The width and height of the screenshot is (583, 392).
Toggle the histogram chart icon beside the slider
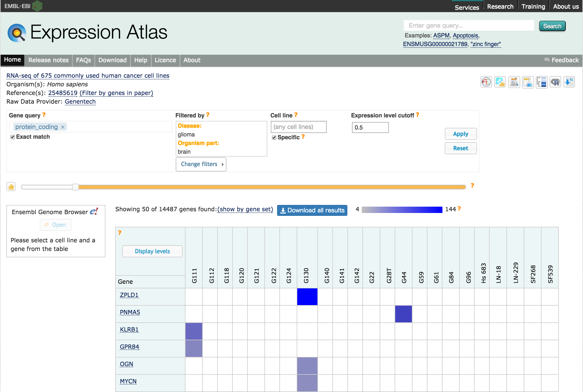[x=11, y=187]
